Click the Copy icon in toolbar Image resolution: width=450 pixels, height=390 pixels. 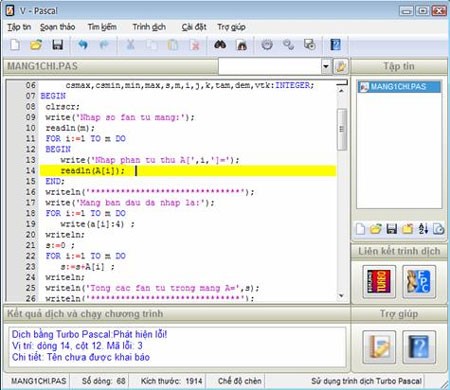[152, 45]
